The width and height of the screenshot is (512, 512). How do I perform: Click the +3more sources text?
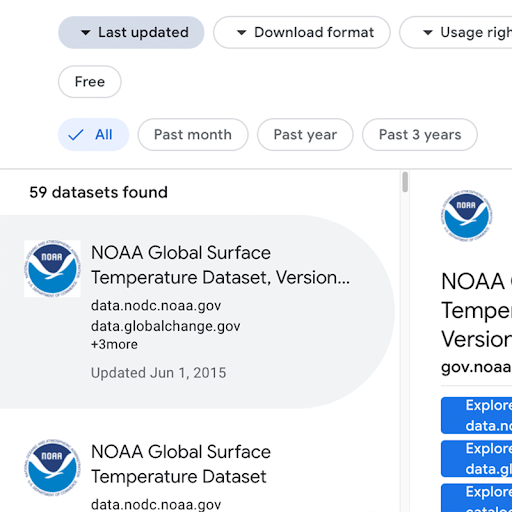(x=114, y=344)
